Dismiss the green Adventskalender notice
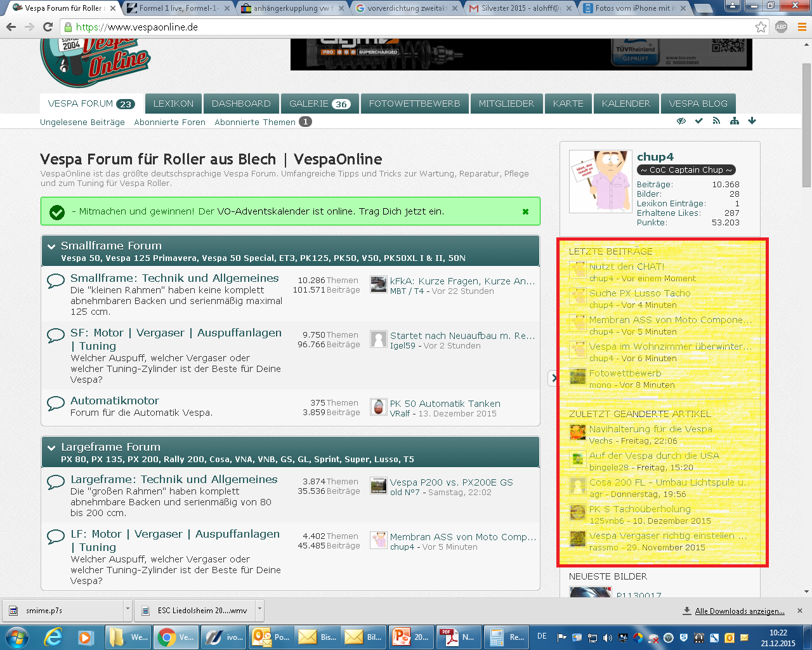The height and width of the screenshot is (650, 812). point(525,211)
